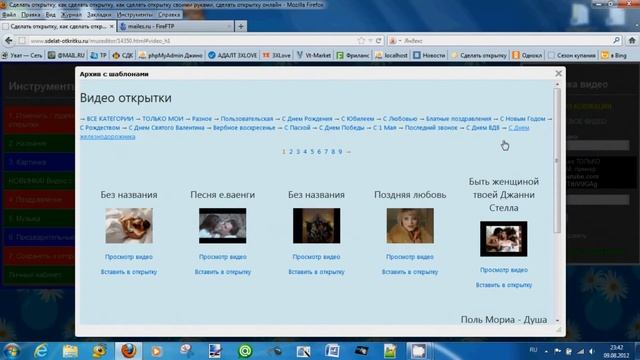Switch to the mailes.ru - FireFTP tab
The height and width of the screenshot is (360, 640).
click(x=175, y=26)
